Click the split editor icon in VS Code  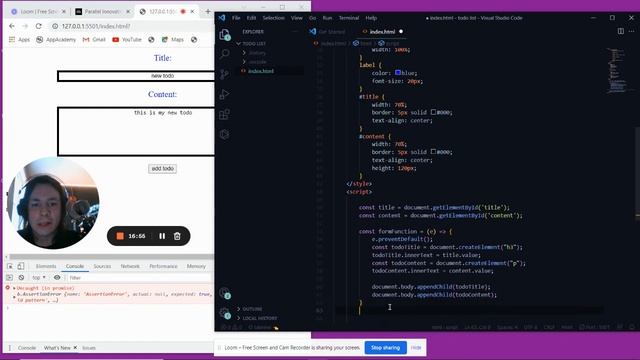(620, 31)
